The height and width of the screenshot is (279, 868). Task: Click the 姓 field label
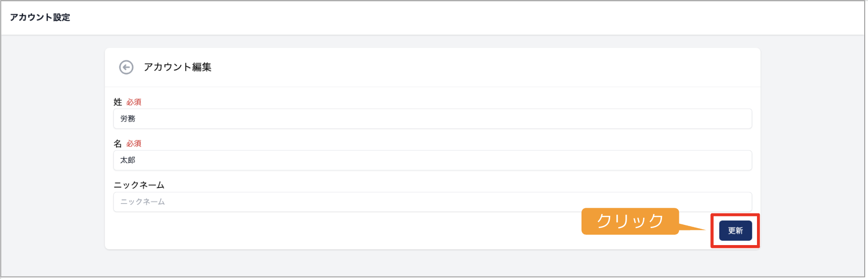pyautogui.click(x=118, y=102)
